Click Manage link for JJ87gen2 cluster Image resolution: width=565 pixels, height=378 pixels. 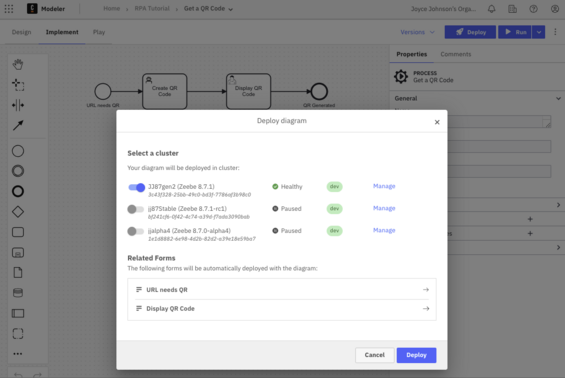[x=384, y=186]
